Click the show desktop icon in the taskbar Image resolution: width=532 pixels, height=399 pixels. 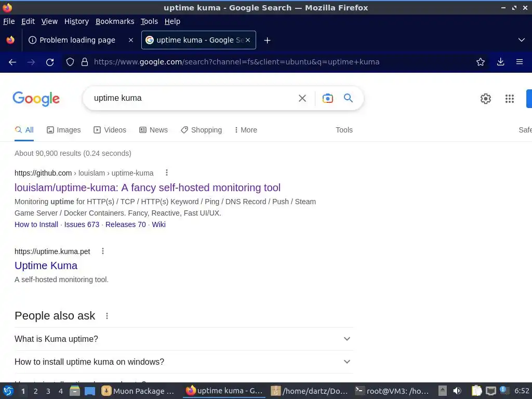point(90,391)
